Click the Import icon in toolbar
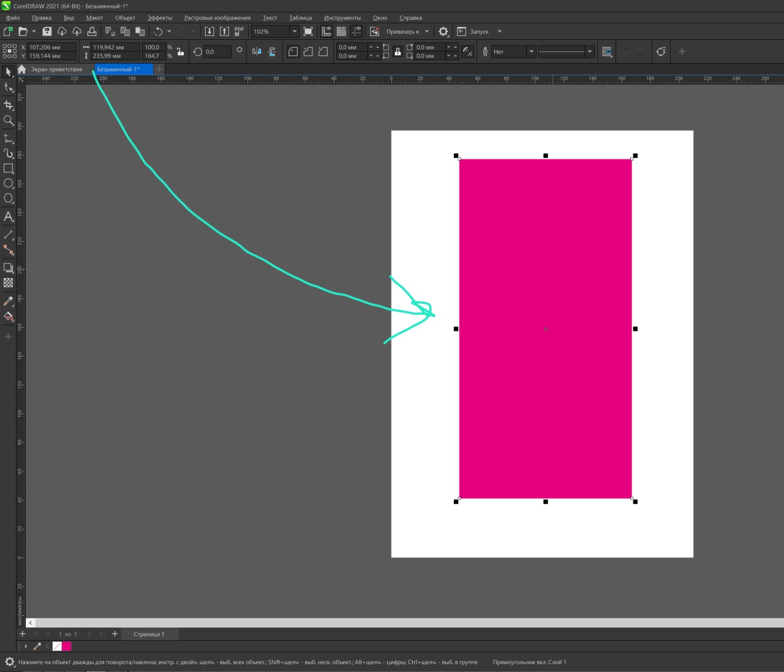 [x=209, y=31]
